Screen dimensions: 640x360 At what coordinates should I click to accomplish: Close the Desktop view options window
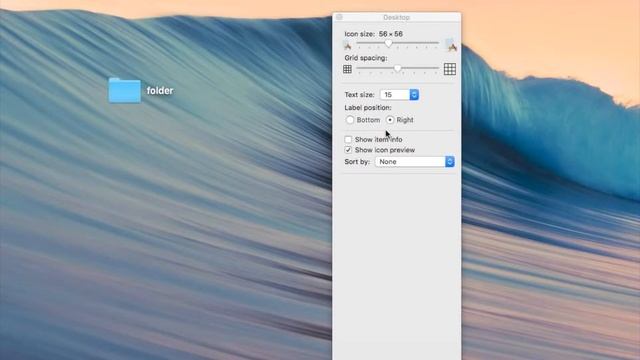339,17
